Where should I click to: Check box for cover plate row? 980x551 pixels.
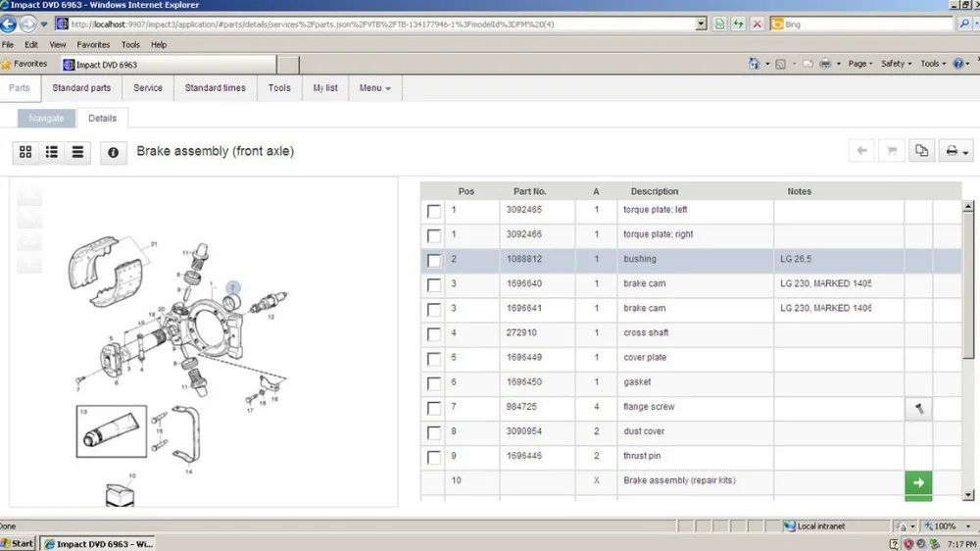pos(434,359)
